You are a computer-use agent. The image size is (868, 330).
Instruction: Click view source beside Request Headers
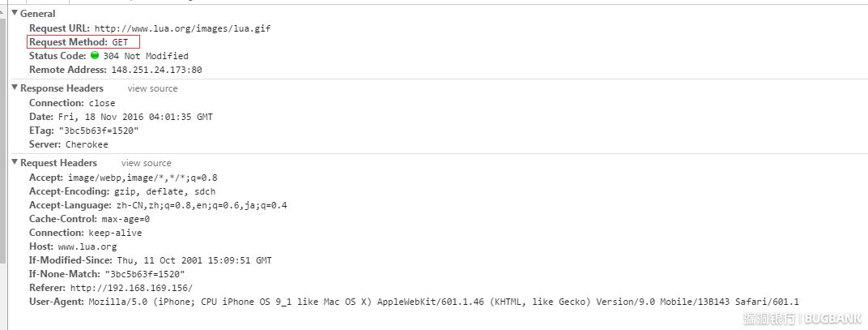[147, 163]
